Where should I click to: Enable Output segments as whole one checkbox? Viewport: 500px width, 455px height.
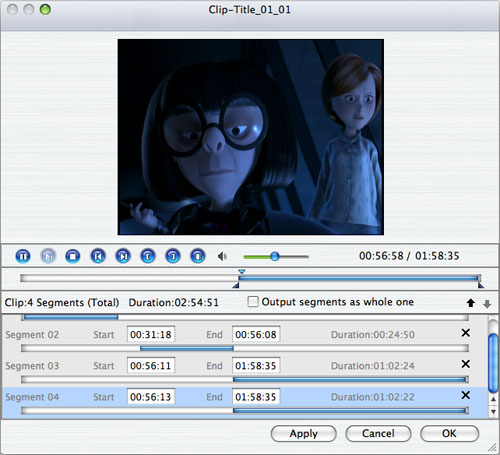pyautogui.click(x=253, y=302)
